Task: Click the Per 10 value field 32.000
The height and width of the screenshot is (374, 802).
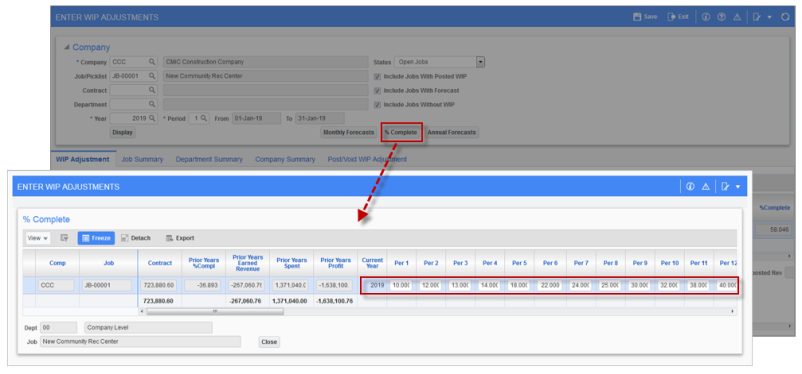Action: pos(669,285)
